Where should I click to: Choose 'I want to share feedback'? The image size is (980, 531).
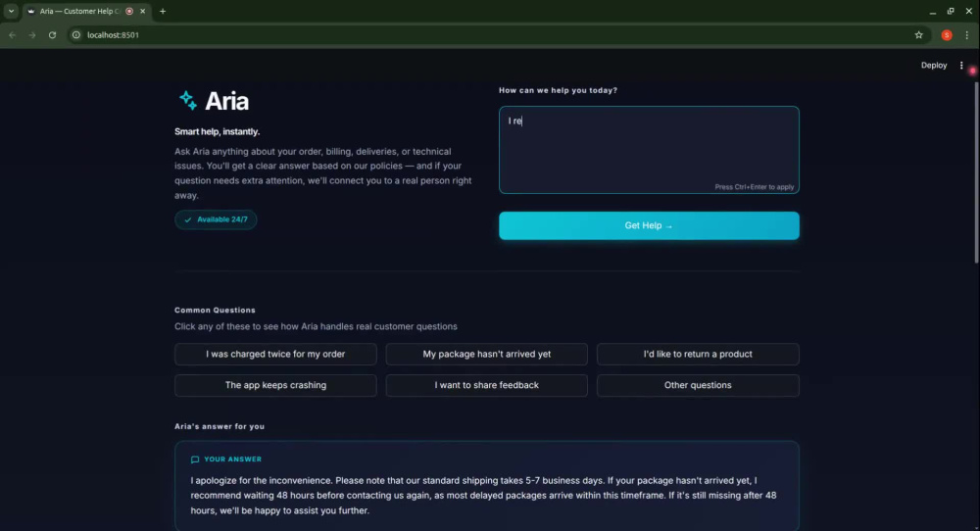coord(486,385)
